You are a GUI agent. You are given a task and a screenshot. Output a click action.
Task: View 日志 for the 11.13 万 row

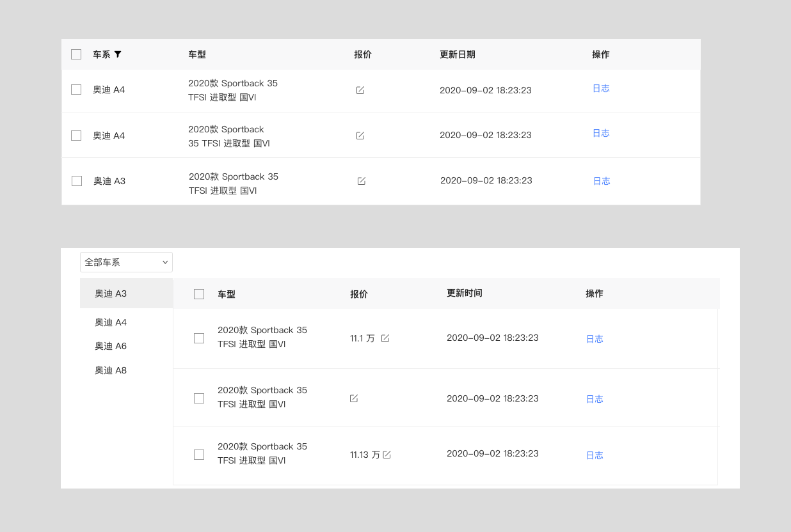coord(595,455)
